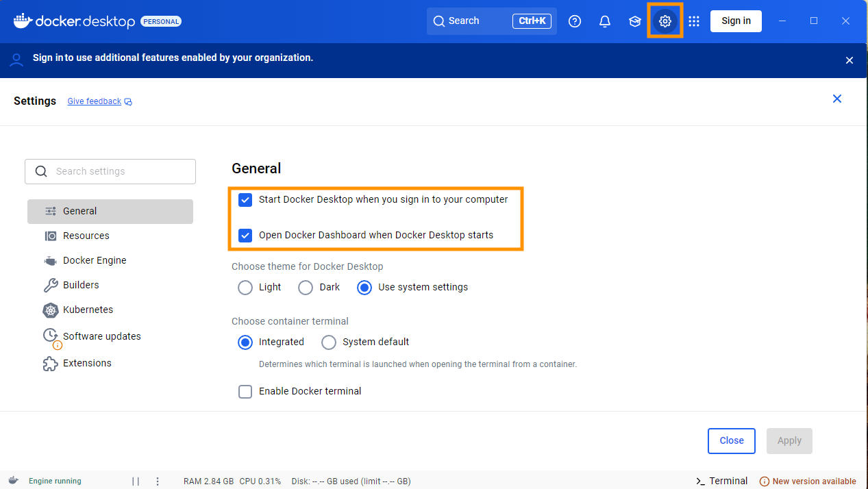This screenshot has width=868, height=489.
Task: Click the Builders wrench icon
Action: (51, 285)
